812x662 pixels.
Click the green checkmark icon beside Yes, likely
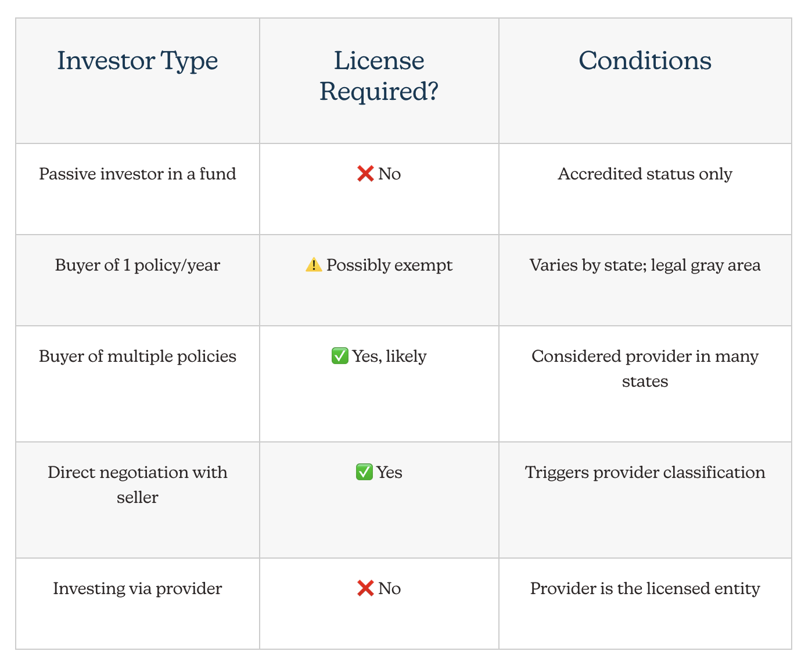click(340, 356)
